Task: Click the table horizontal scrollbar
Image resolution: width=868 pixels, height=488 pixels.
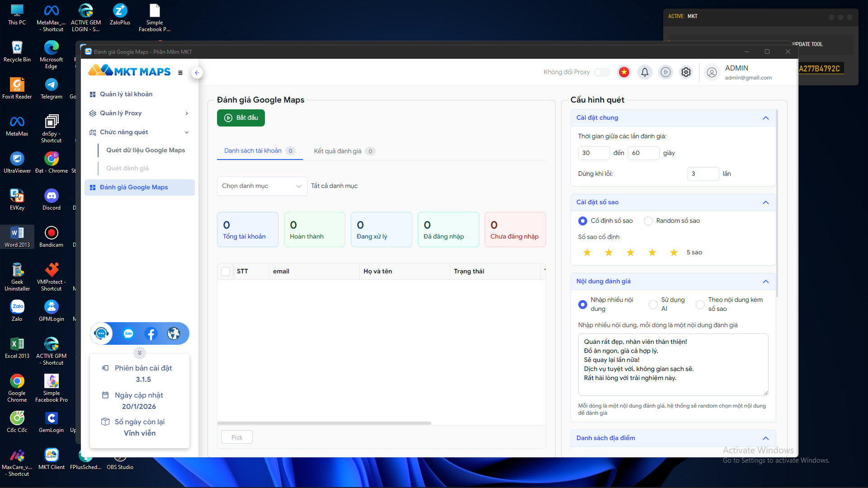Action: tap(324, 423)
